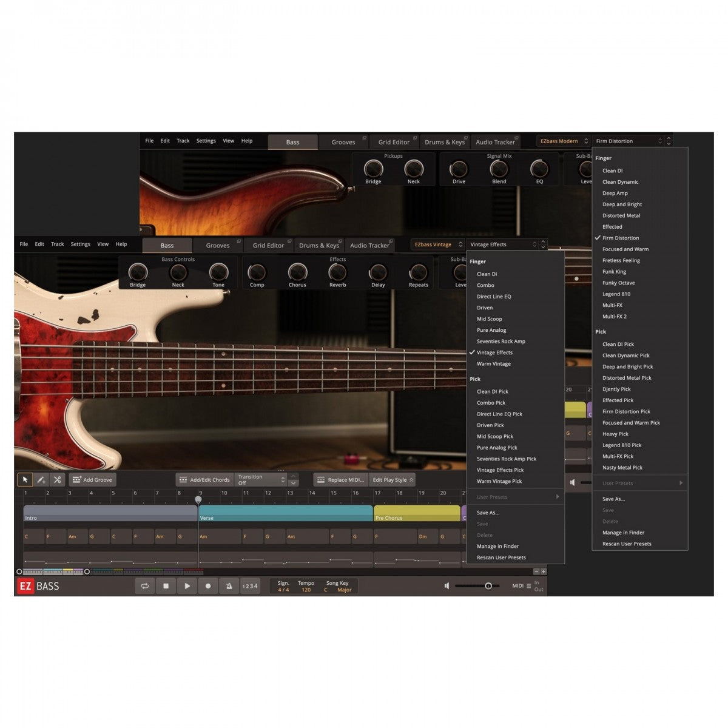Open Edit Play Style expander

tap(393, 479)
